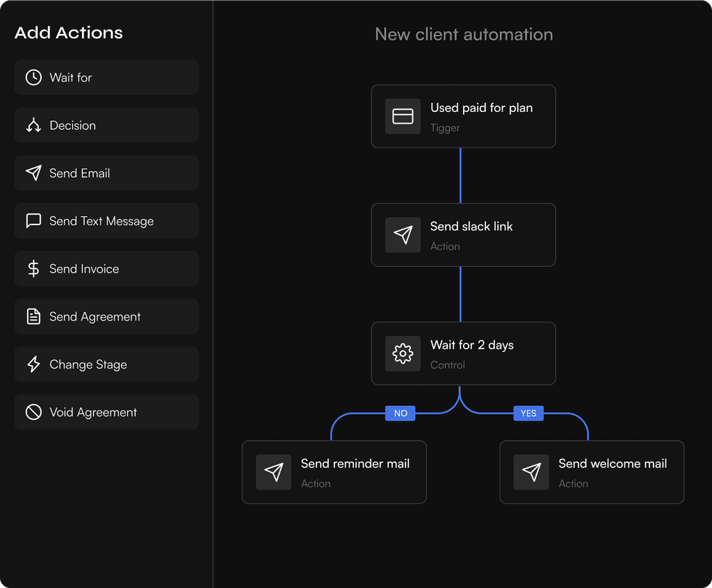
Task: Select the Used paid for plan trigger node
Action: 463,116
